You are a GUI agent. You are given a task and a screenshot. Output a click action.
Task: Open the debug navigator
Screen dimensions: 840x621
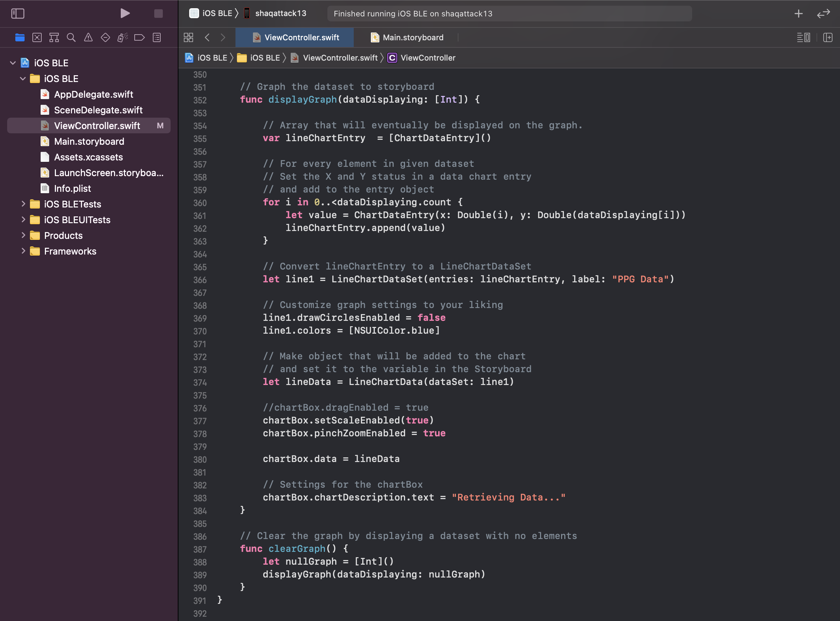tap(123, 37)
